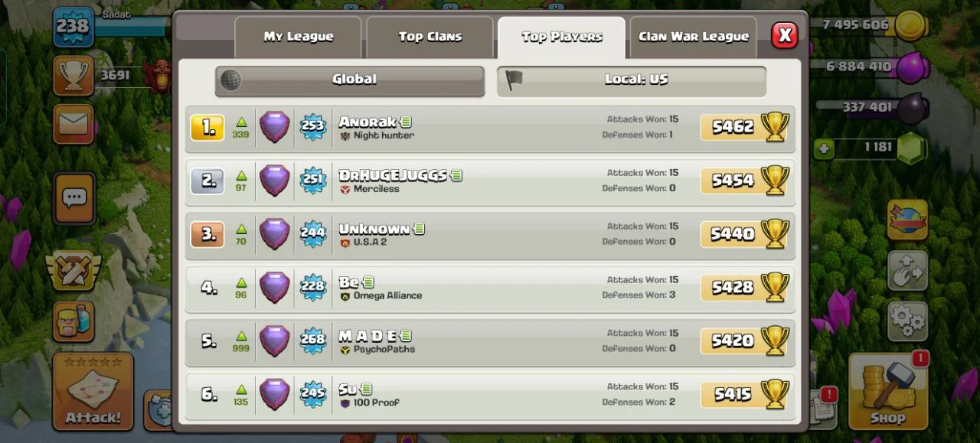Image resolution: width=980 pixels, height=443 pixels.
Task: Select player Anorak's row
Action: click(490, 129)
